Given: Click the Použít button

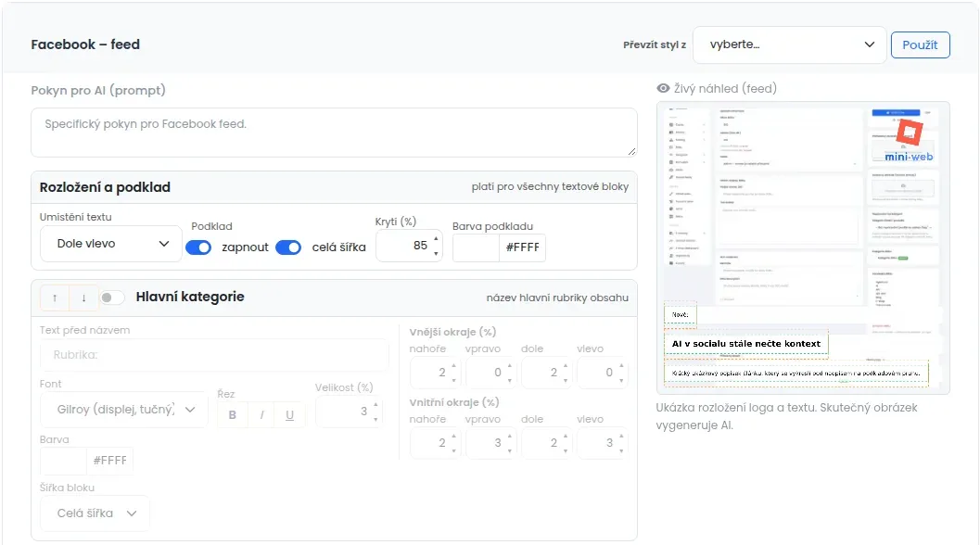Looking at the screenshot, I should (x=920, y=45).
